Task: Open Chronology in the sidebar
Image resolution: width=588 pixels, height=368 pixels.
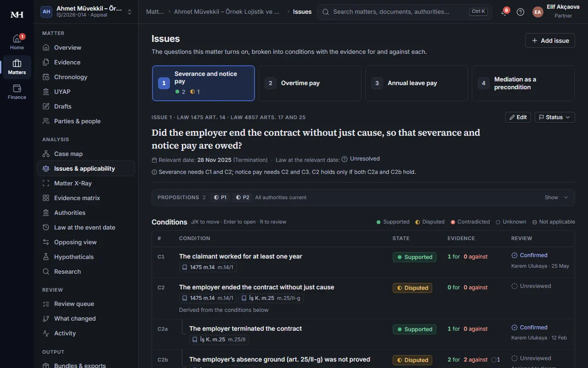Action: (x=86, y=77)
